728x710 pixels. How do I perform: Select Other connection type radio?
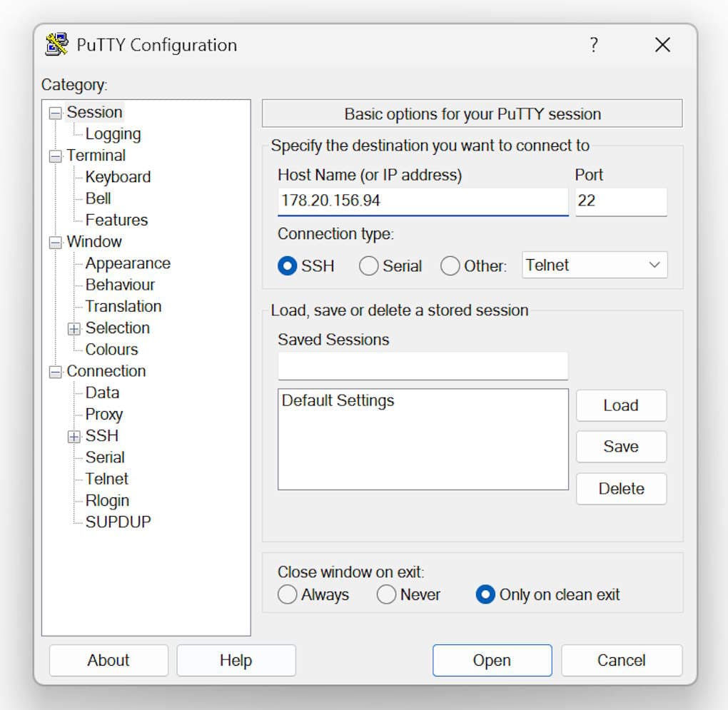point(450,266)
